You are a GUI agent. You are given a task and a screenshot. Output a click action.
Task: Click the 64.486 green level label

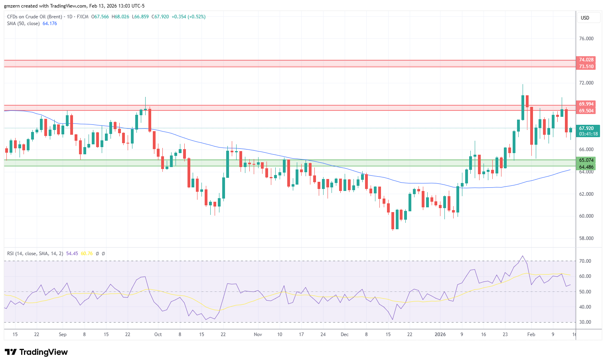tap(586, 167)
